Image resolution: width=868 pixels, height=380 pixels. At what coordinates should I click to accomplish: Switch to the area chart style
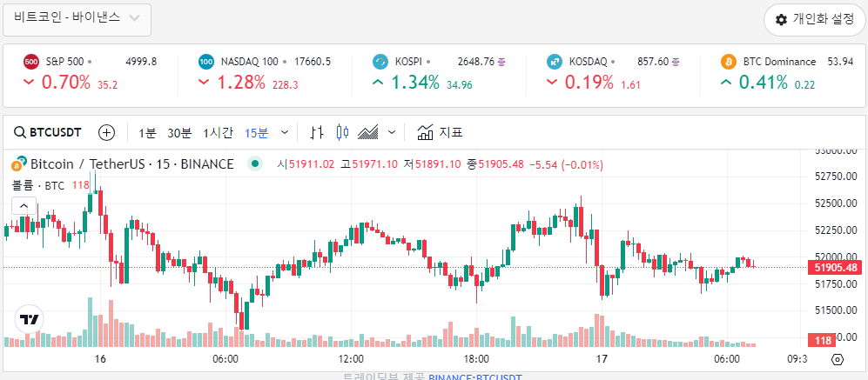pyautogui.click(x=368, y=133)
